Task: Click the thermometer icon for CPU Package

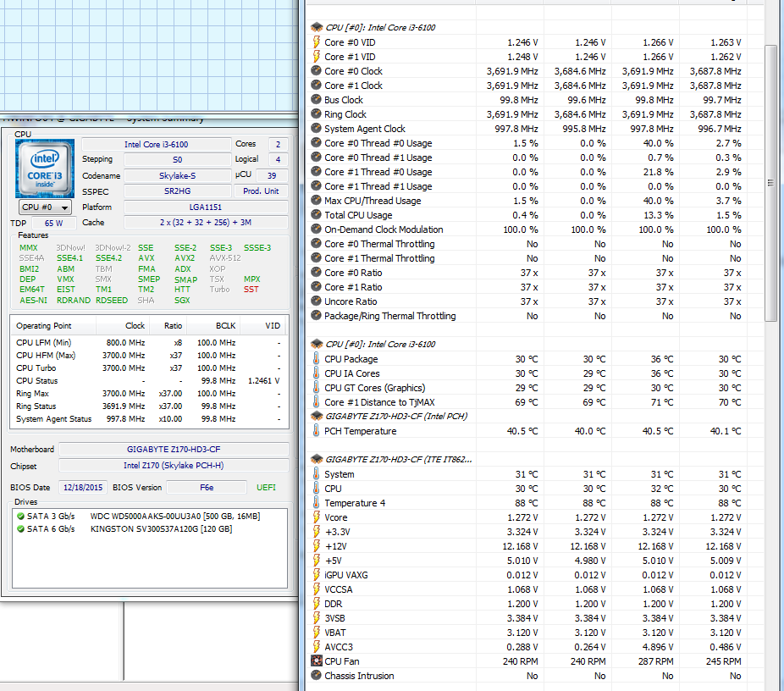Action: coord(316,358)
